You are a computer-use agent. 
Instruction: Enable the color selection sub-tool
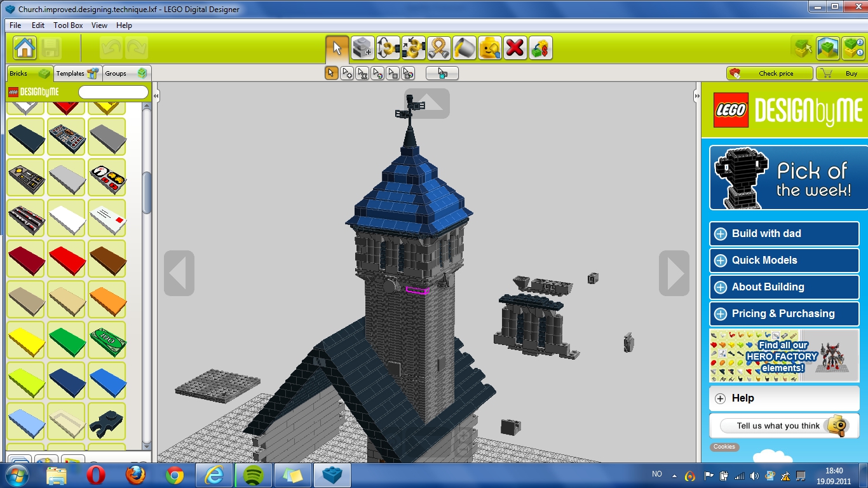pos(377,73)
